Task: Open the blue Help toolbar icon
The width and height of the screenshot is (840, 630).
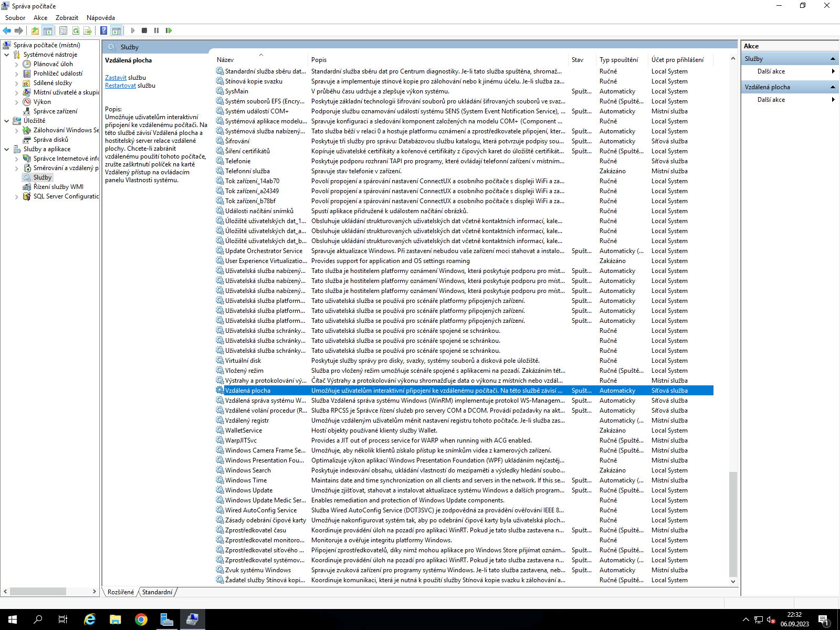Action: (104, 30)
